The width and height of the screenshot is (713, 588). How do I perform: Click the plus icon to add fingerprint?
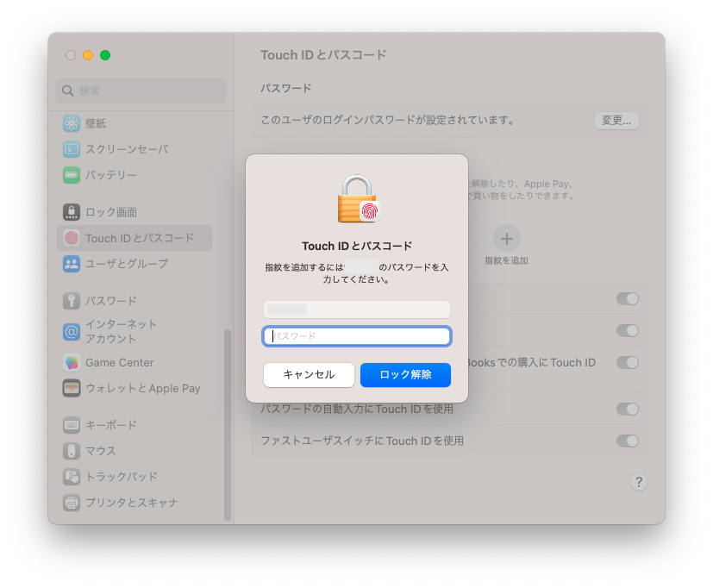[x=507, y=238]
